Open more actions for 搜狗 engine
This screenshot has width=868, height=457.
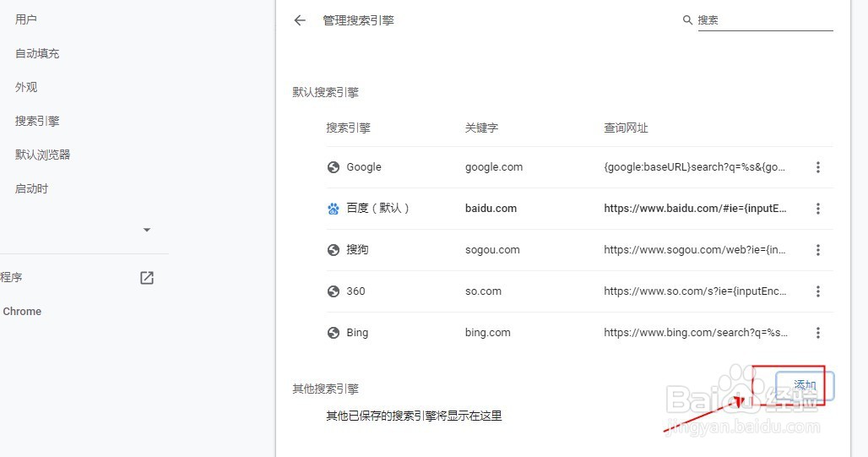coord(817,250)
